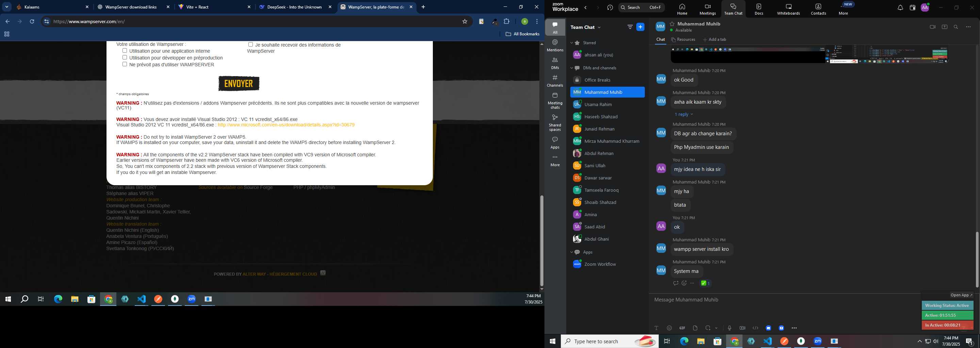Open Zoom notifications bell

point(900,7)
